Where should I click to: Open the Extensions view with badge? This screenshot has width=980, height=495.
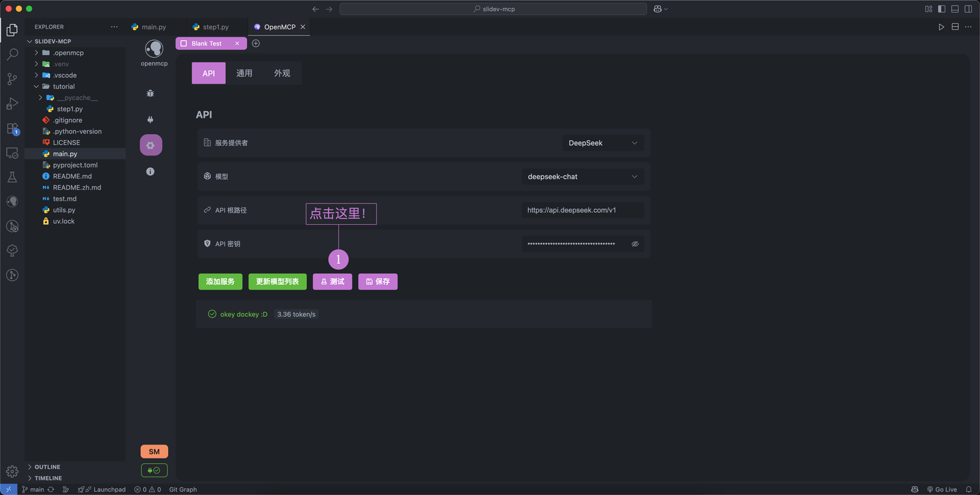12,128
